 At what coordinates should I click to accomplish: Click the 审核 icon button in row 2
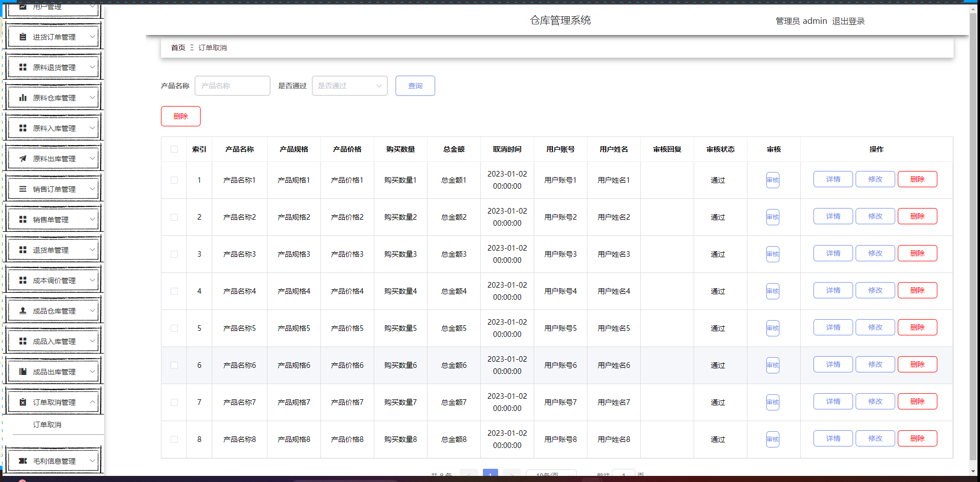pos(773,217)
